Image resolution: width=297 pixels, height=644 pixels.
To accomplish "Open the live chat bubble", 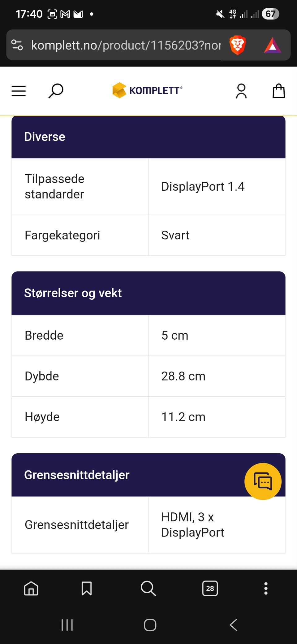I will click(263, 481).
